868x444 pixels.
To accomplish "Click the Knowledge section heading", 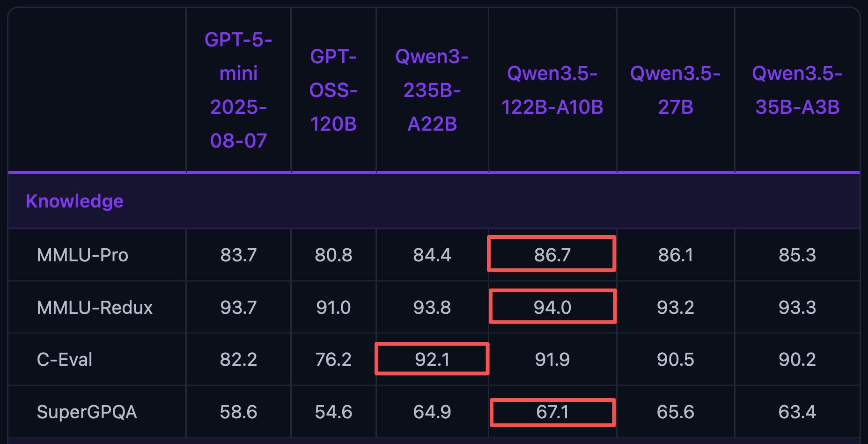I will pyautogui.click(x=74, y=201).
